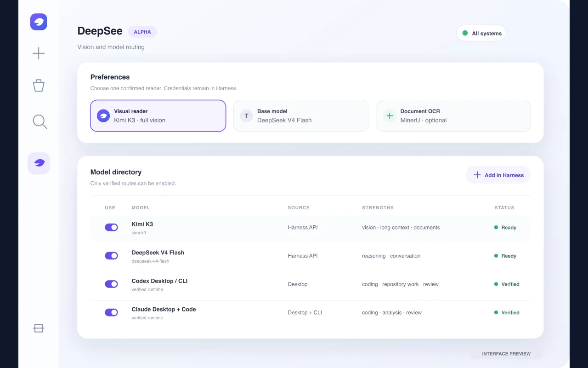588x368 pixels.
Task: Click the DeepSee page title
Action: [100, 31]
